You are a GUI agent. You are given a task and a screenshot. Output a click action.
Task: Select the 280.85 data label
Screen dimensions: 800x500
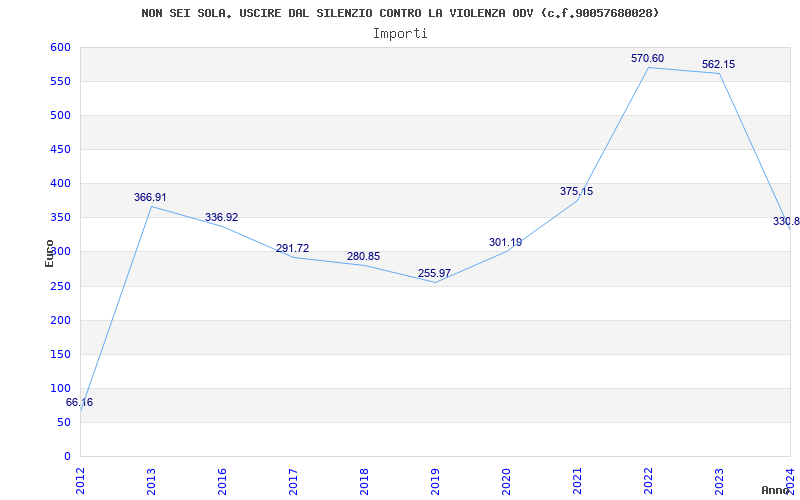tap(363, 256)
